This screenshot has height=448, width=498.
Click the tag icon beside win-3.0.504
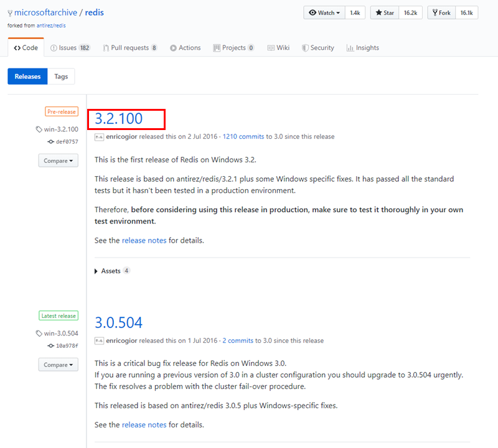tap(39, 334)
